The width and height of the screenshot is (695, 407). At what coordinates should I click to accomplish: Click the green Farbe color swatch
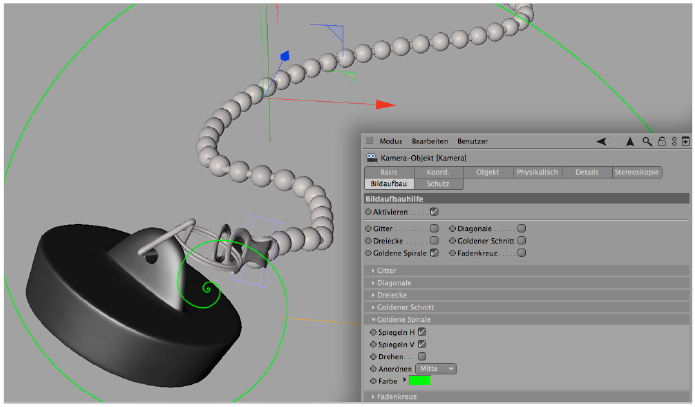click(420, 381)
